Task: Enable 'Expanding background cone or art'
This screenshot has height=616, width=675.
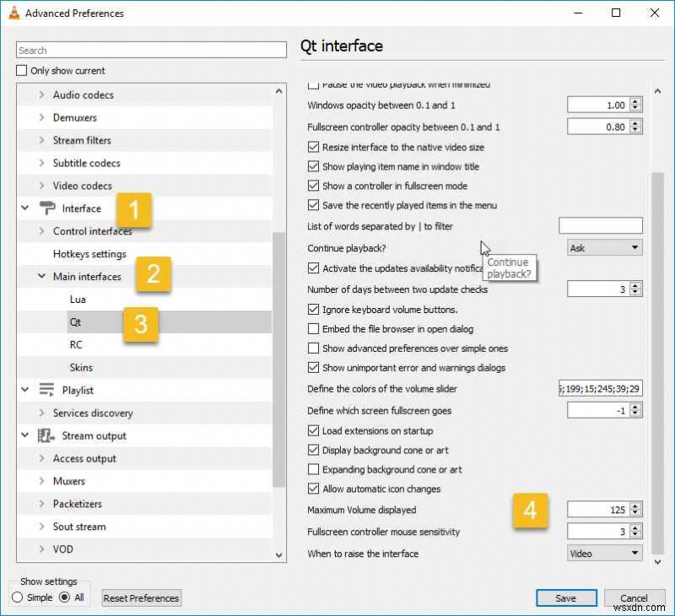Action: [x=313, y=469]
